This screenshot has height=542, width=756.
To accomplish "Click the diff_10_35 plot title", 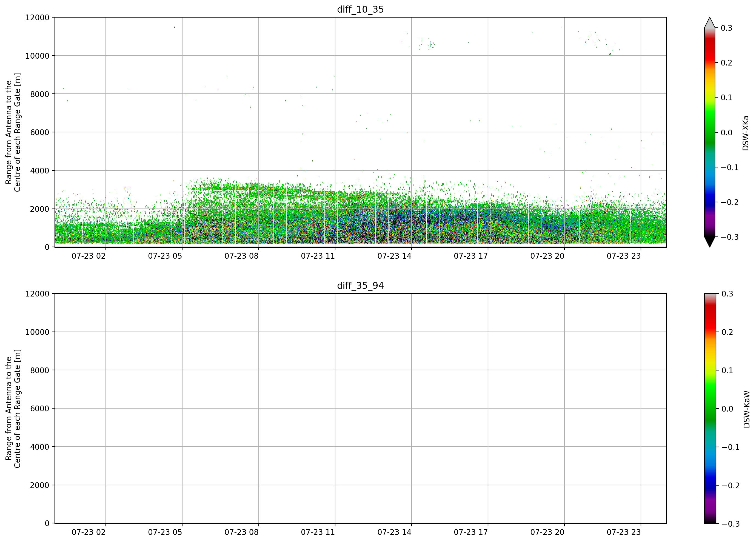I will coord(360,9).
